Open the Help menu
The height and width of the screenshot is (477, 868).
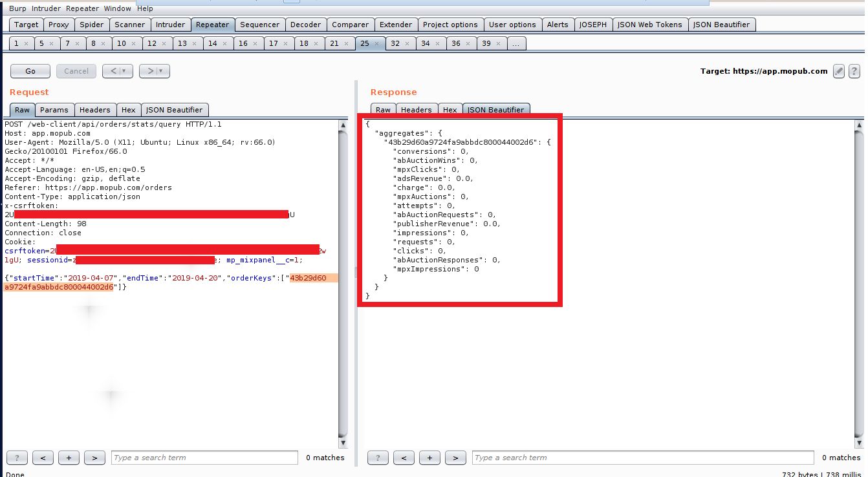145,8
